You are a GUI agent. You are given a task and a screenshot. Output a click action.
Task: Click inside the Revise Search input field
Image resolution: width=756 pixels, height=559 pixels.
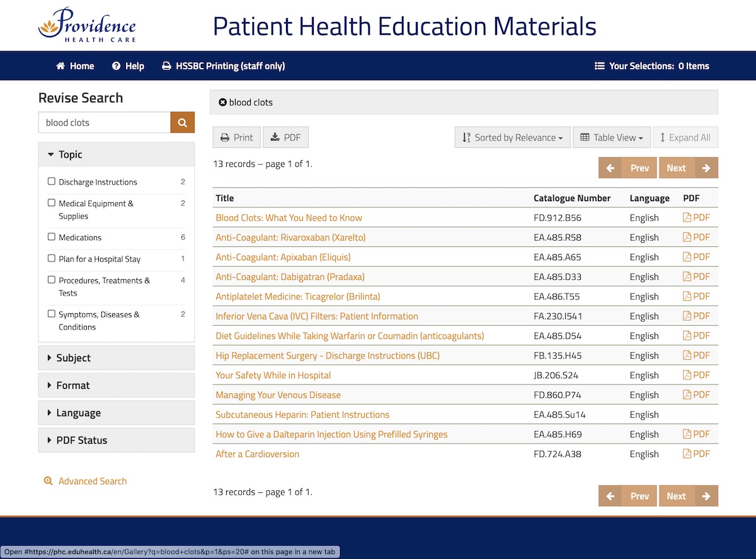[x=104, y=122]
